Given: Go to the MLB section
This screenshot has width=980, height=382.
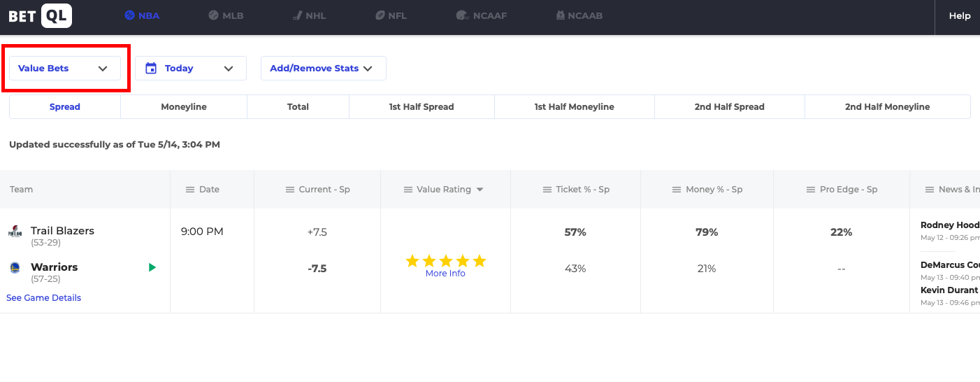Looking at the screenshot, I should [x=226, y=15].
